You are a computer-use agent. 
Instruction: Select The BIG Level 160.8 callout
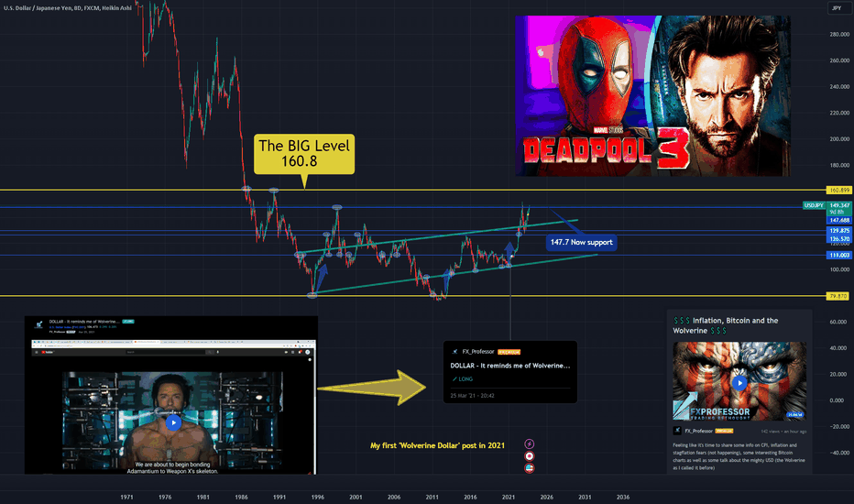pyautogui.click(x=304, y=154)
